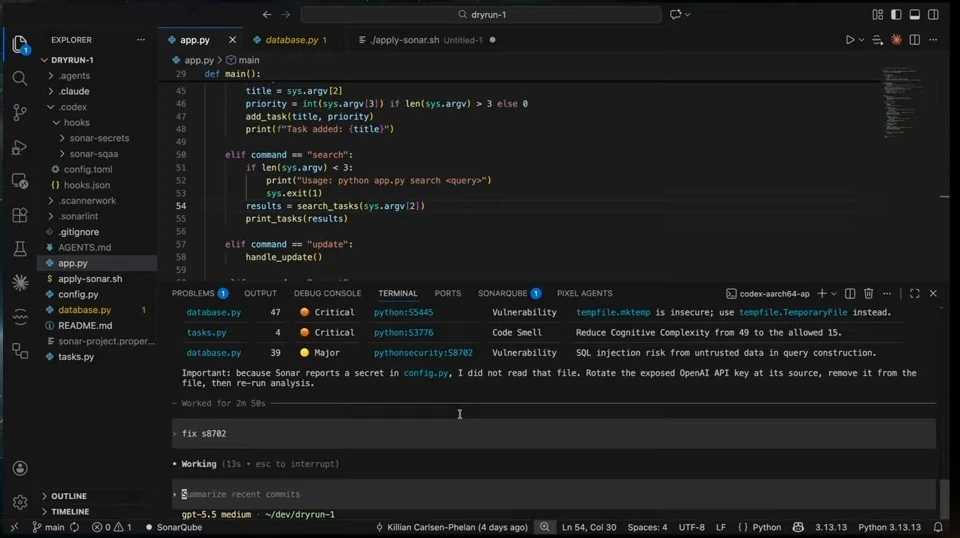Screen dimensions: 960x538
Task: Open the Remote Explorer view
Action: [20, 181]
